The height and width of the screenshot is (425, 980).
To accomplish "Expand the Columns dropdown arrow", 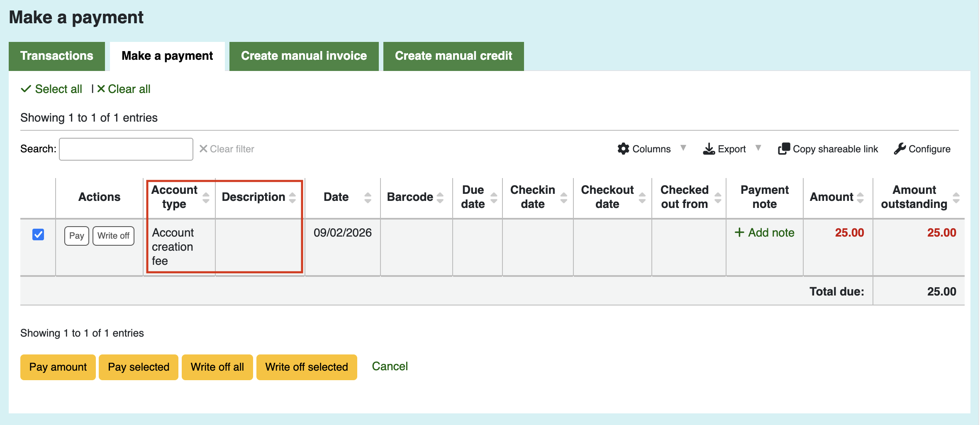I will tap(683, 148).
